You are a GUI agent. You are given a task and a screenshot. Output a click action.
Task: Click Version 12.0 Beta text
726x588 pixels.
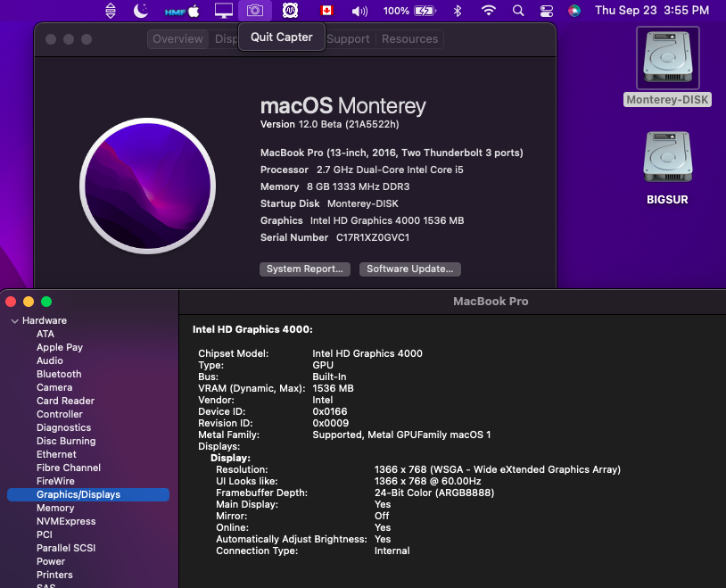330,124
